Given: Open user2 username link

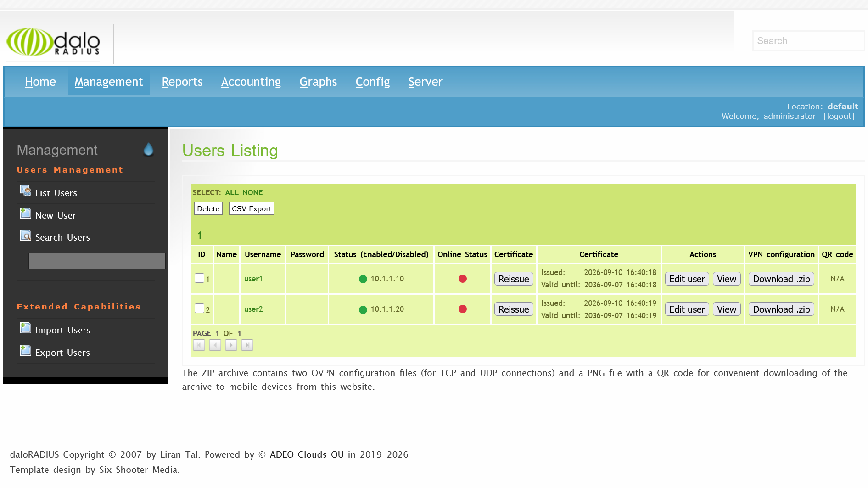Looking at the screenshot, I should point(253,309).
